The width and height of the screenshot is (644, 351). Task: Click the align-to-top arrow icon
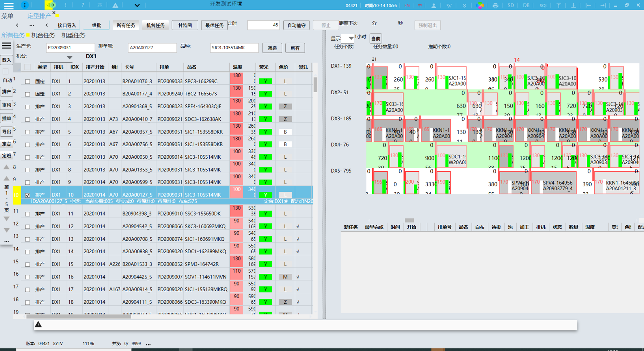coord(558,6)
